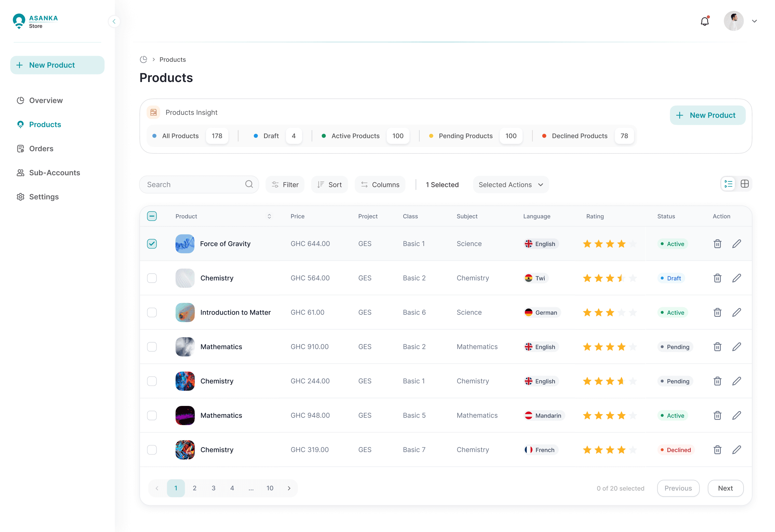The height and width of the screenshot is (532, 775).
Task: Show the Pending Products tab
Action: point(465,136)
